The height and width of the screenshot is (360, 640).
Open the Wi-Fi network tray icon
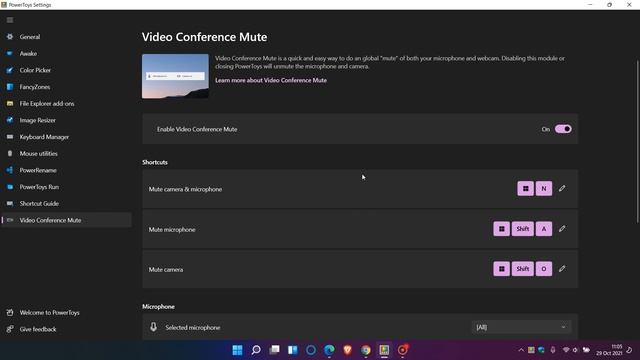pyautogui.click(x=566, y=350)
